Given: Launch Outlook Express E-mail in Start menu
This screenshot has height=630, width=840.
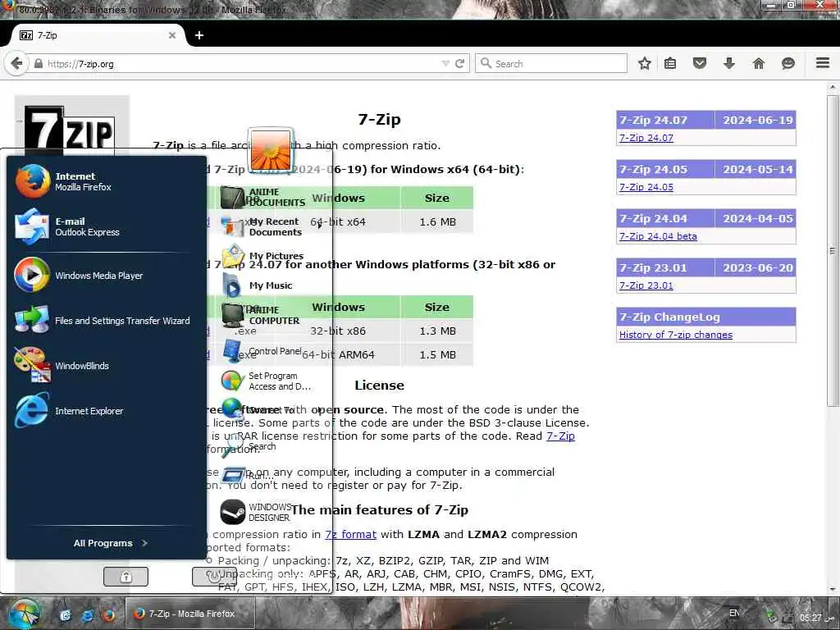Looking at the screenshot, I should coord(67,226).
